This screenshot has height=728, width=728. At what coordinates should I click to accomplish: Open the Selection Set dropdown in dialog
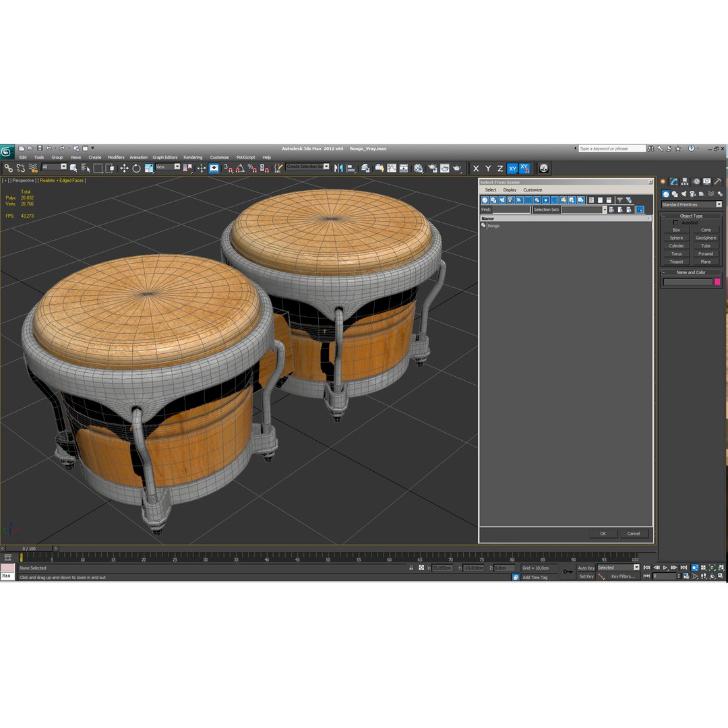pyautogui.click(x=584, y=210)
